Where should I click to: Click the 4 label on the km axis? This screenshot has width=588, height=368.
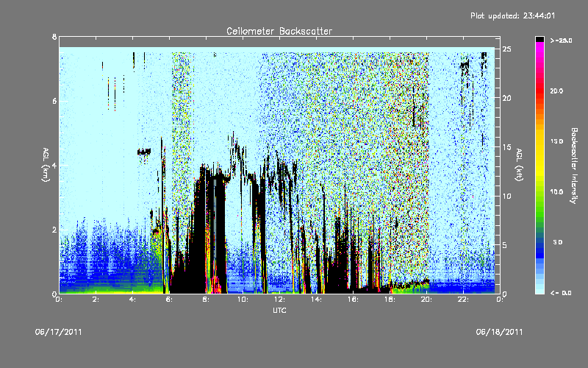(x=54, y=165)
